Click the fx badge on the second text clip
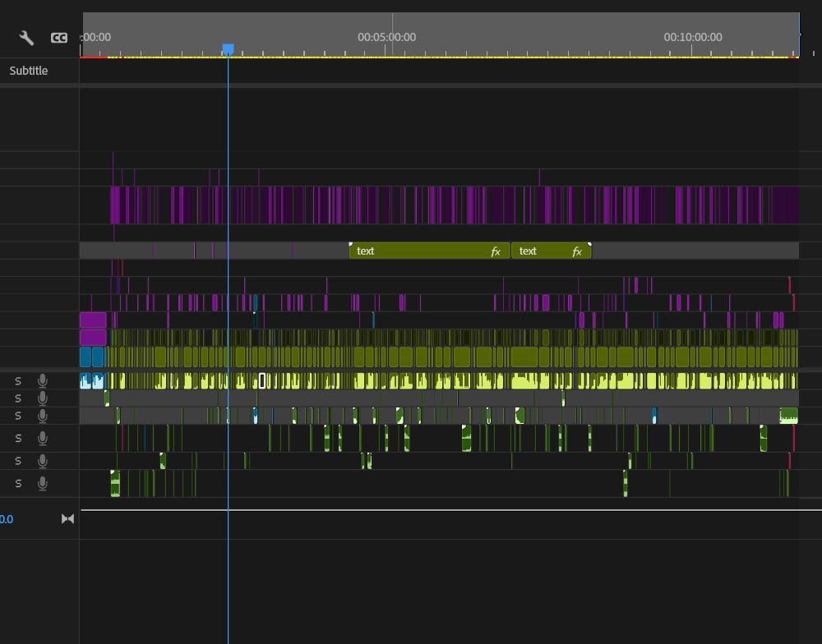The height and width of the screenshot is (644, 822). [x=578, y=251]
